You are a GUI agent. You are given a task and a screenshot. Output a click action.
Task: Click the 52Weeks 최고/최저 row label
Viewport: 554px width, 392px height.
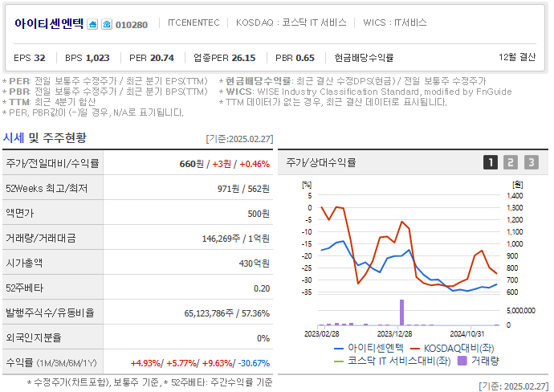click(x=47, y=189)
